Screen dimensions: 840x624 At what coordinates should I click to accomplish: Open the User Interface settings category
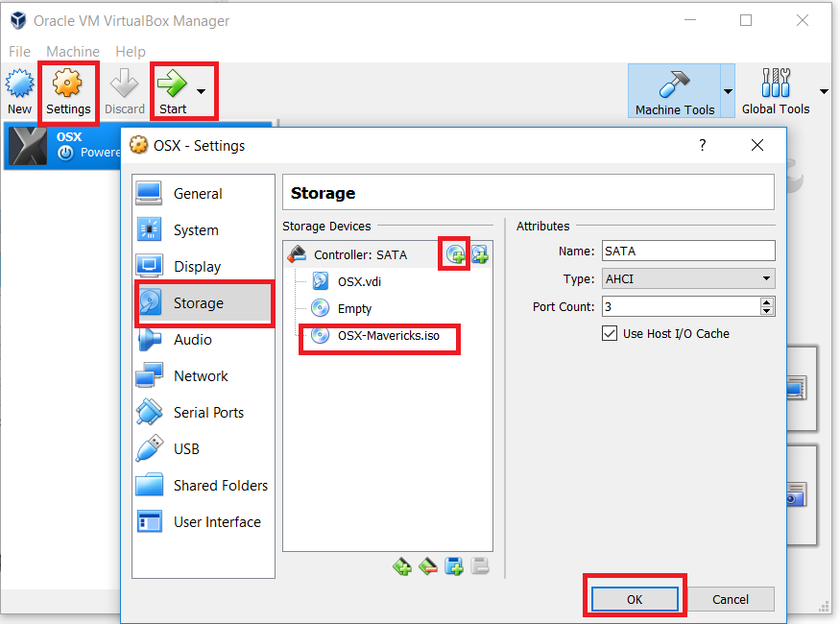point(204,521)
